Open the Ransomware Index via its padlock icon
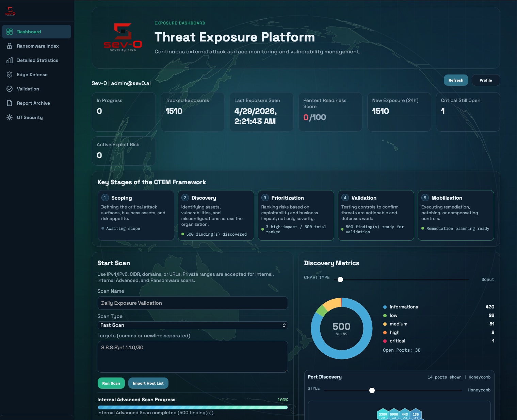 point(9,46)
